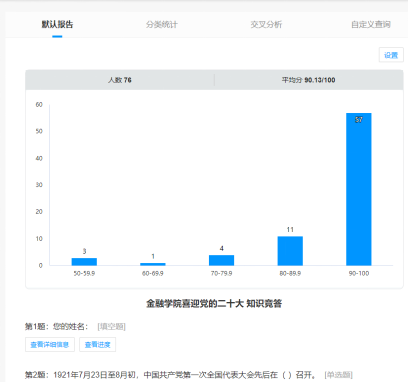Open the 分类统计 tab

pos(162,24)
